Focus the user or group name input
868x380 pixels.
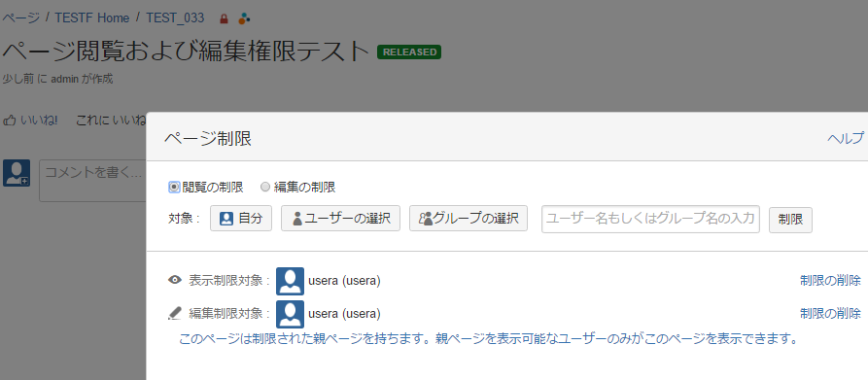point(650,219)
